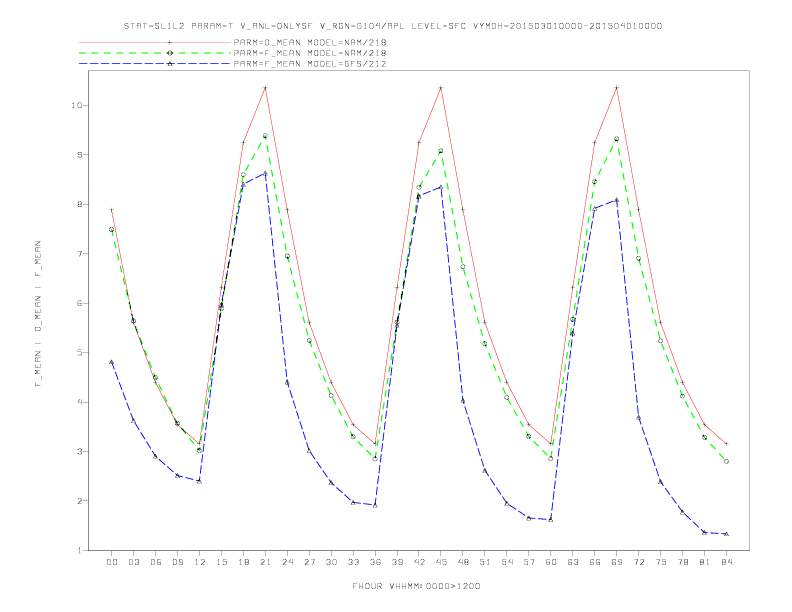Click x-axis tick label 30
The image size is (792, 612).
(331, 562)
